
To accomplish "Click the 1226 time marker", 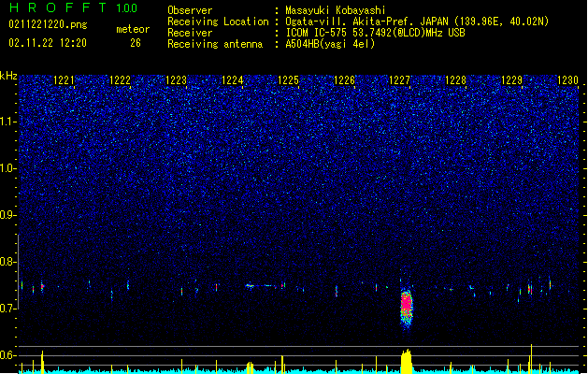I will [x=344, y=80].
